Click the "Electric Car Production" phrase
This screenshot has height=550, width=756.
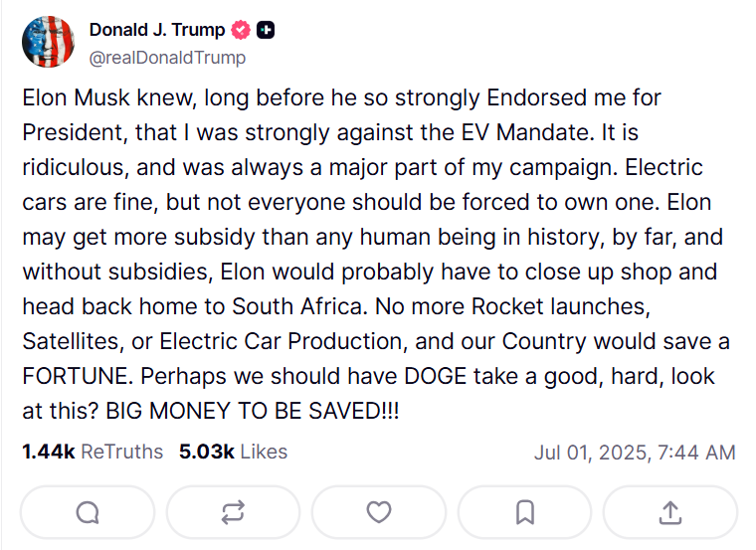point(279,341)
